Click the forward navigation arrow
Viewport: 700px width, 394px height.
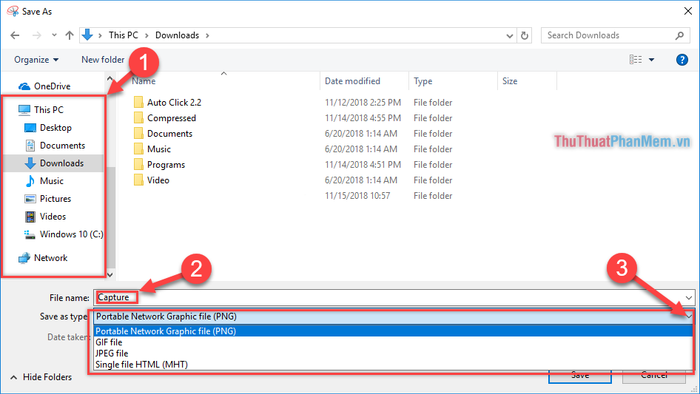(x=37, y=35)
